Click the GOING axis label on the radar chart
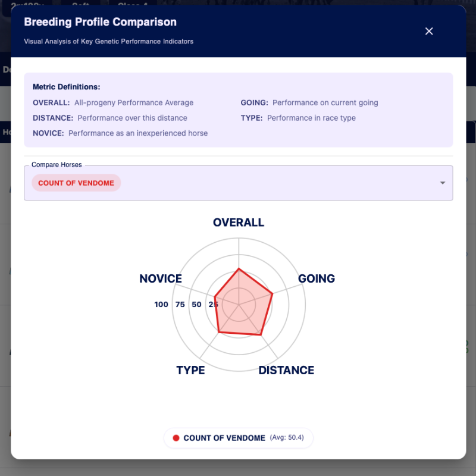476x476 pixels. (316, 278)
